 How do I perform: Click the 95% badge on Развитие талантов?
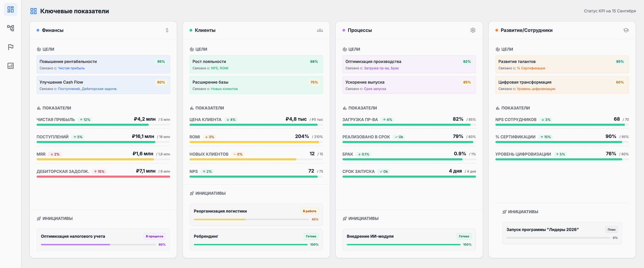620,61
